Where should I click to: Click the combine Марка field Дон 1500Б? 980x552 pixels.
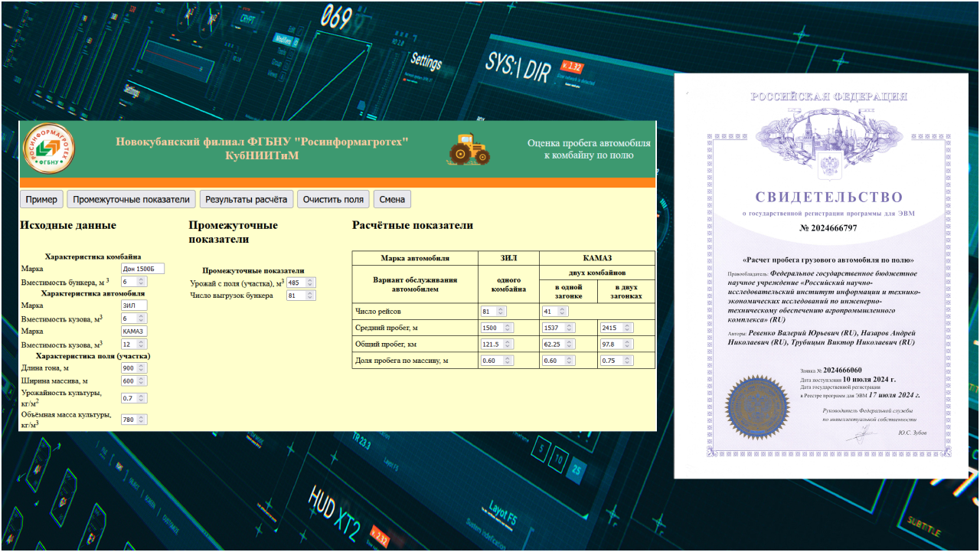click(x=142, y=269)
